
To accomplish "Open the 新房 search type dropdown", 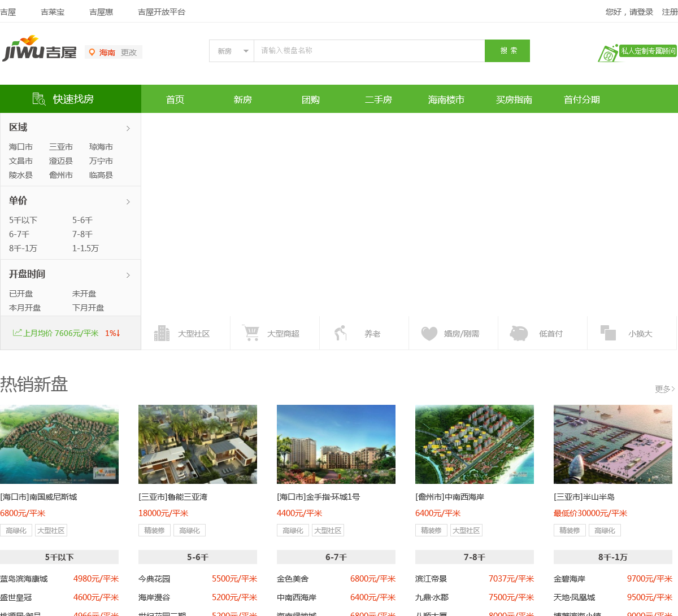I will coord(232,51).
